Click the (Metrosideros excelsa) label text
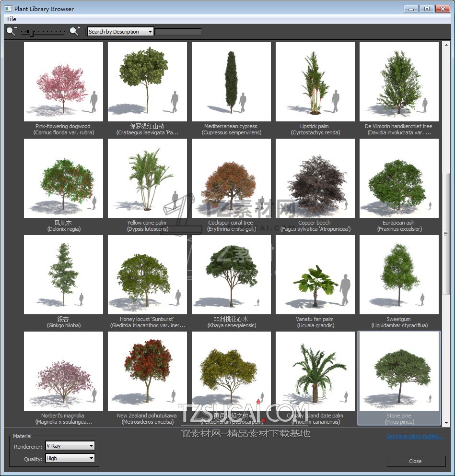Image resolution: width=455 pixels, height=476 pixels. pyautogui.click(x=147, y=422)
